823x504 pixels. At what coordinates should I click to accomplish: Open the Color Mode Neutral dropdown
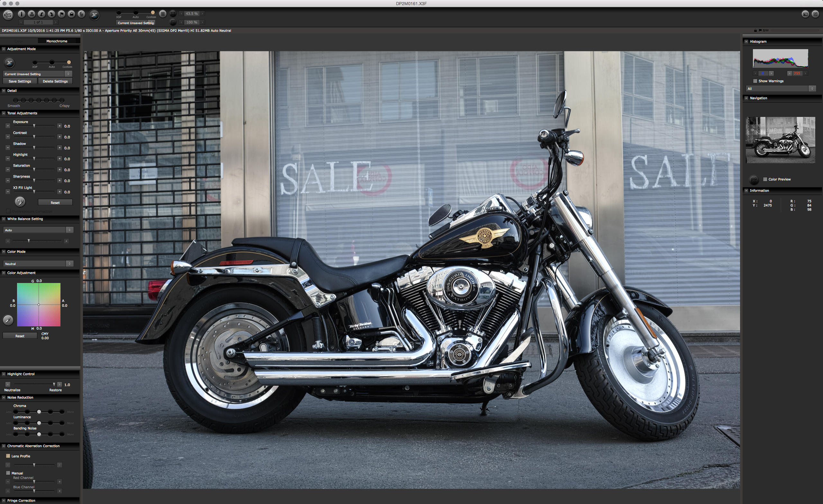pyautogui.click(x=38, y=264)
